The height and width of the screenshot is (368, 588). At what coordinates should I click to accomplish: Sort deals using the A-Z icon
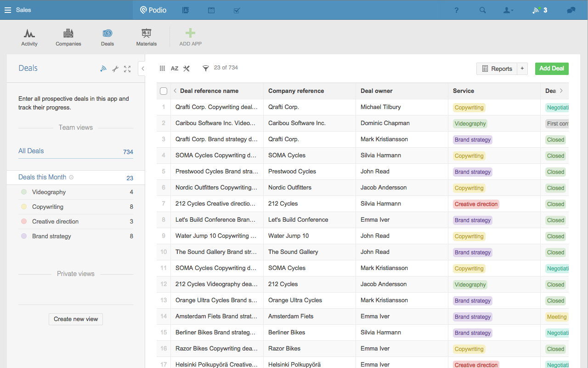click(175, 68)
